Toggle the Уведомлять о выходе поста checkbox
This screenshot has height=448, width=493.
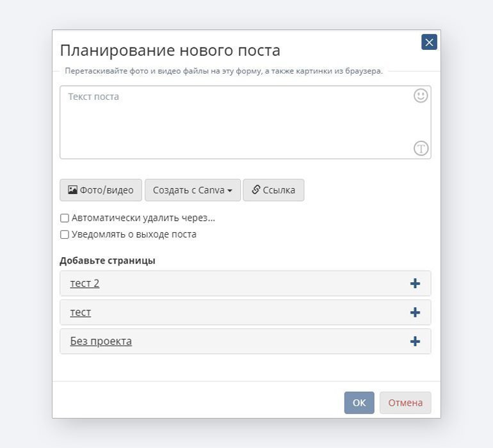point(65,235)
